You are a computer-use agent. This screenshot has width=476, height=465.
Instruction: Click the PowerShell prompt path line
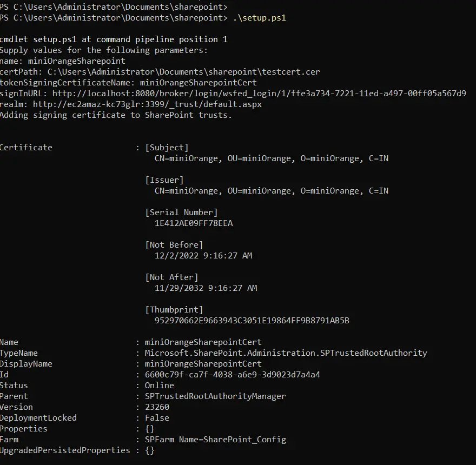114,6
